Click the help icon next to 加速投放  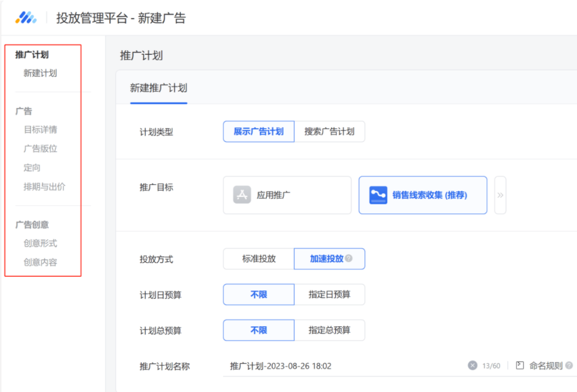point(349,258)
